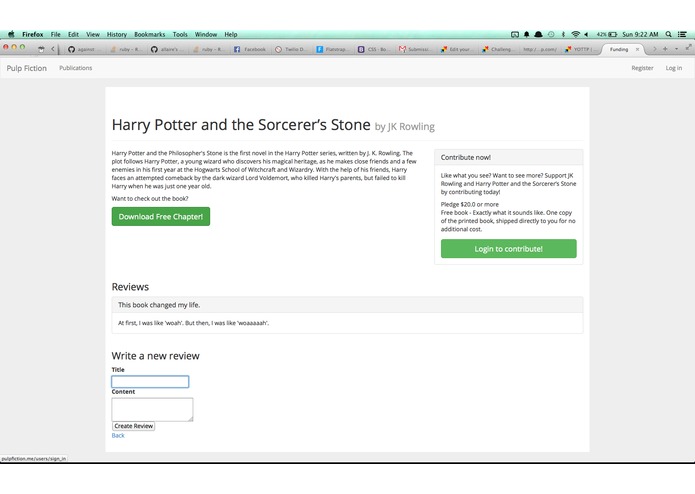Click the Pulp Fiction brand link
695x494 pixels.
pyautogui.click(x=27, y=68)
